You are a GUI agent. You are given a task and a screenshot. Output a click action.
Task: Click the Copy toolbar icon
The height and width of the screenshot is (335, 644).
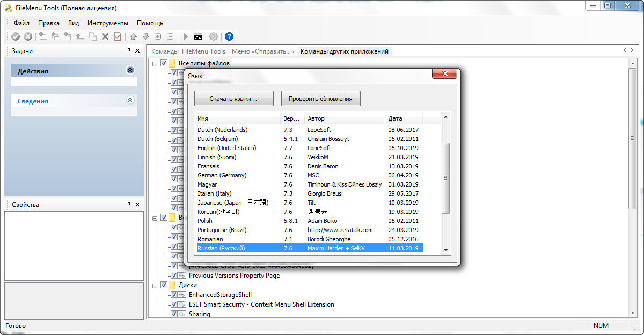pyautogui.click(x=93, y=36)
